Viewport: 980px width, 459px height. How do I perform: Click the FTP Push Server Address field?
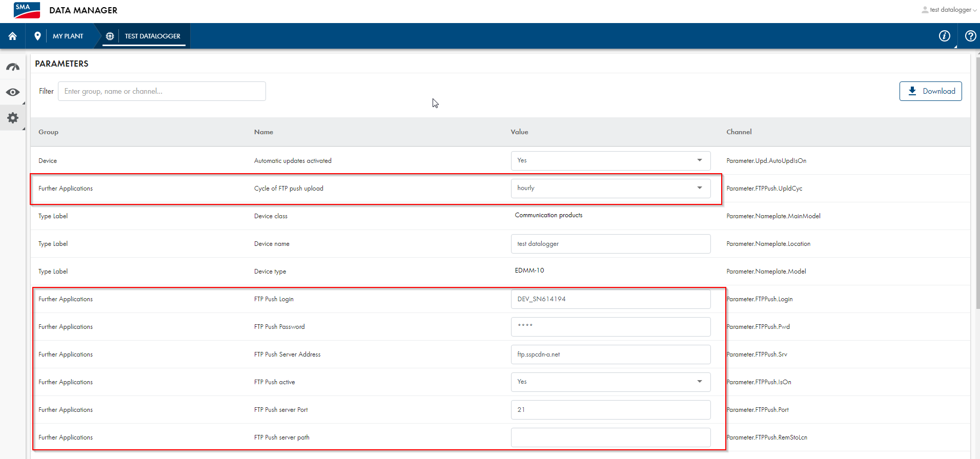[x=610, y=354]
